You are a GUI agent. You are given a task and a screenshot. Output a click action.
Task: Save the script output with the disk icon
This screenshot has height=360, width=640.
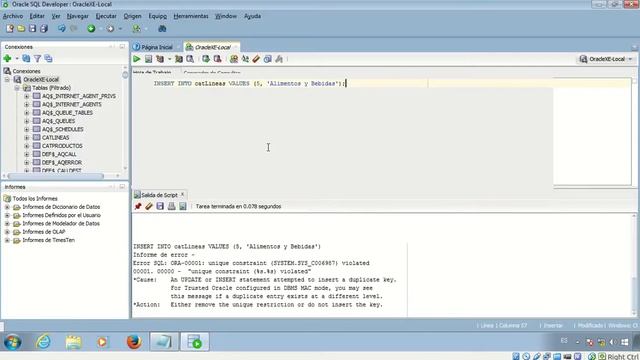[x=160, y=207]
